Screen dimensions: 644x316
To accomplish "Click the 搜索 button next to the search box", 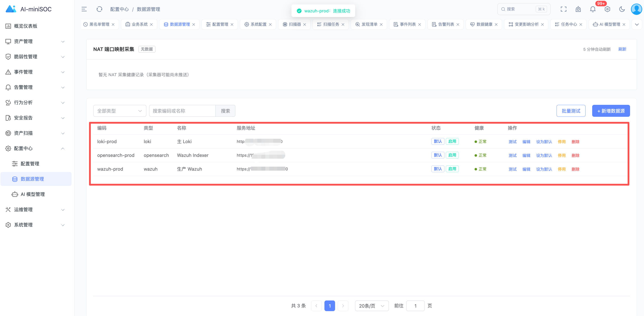I will coord(225,111).
